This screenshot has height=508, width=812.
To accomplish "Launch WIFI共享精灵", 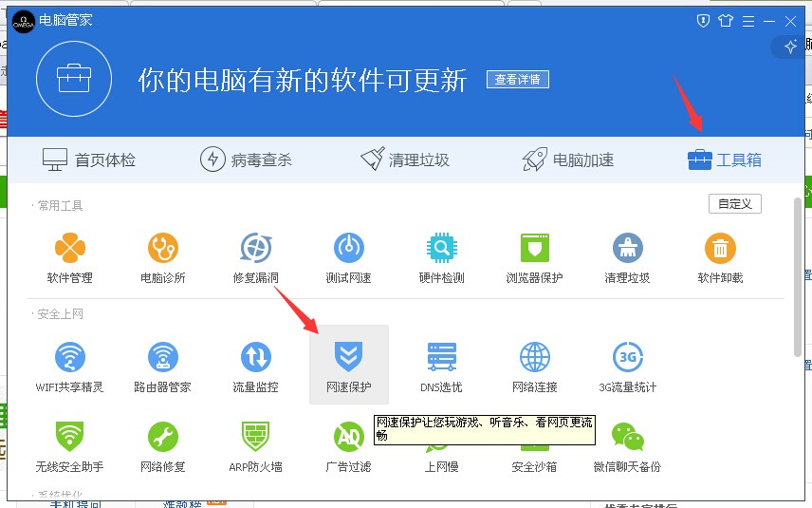I will click(x=70, y=367).
